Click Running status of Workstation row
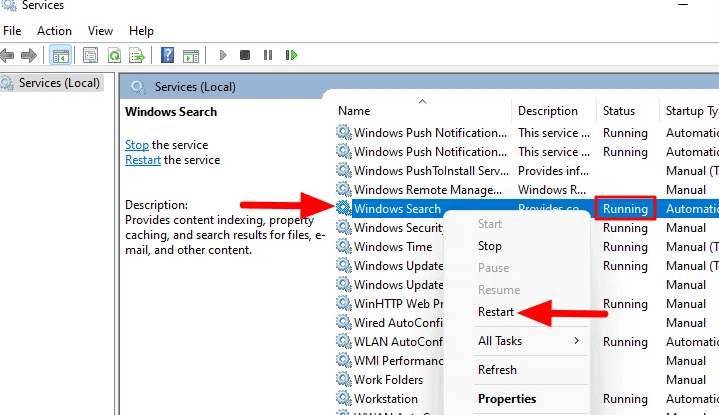Image resolution: width=719 pixels, height=415 pixels. (625, 399)
